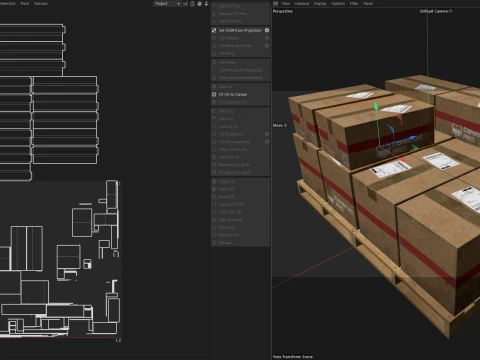Open the Project dropdown in UV editor

point(167,4)
